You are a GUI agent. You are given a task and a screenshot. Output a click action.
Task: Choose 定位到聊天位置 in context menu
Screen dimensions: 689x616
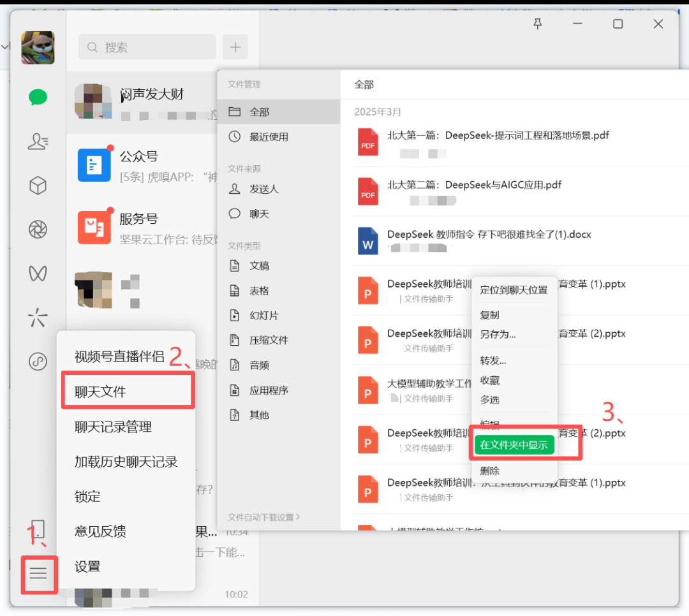click(x=514, y=290)
